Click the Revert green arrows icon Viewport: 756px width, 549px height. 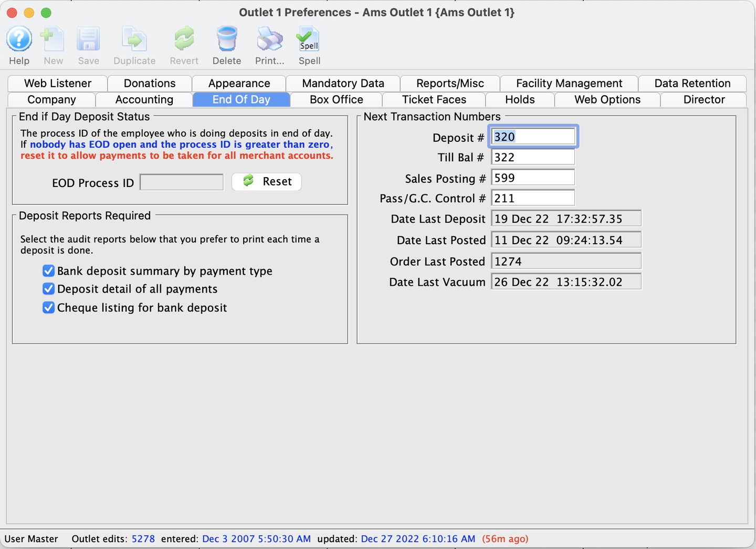pos(184,39)
